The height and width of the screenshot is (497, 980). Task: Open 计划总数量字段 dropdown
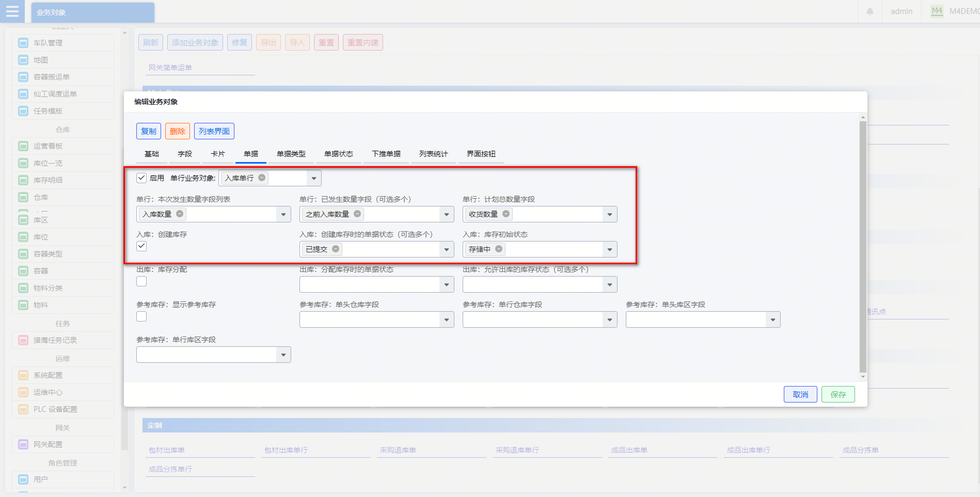coord(610,214)
